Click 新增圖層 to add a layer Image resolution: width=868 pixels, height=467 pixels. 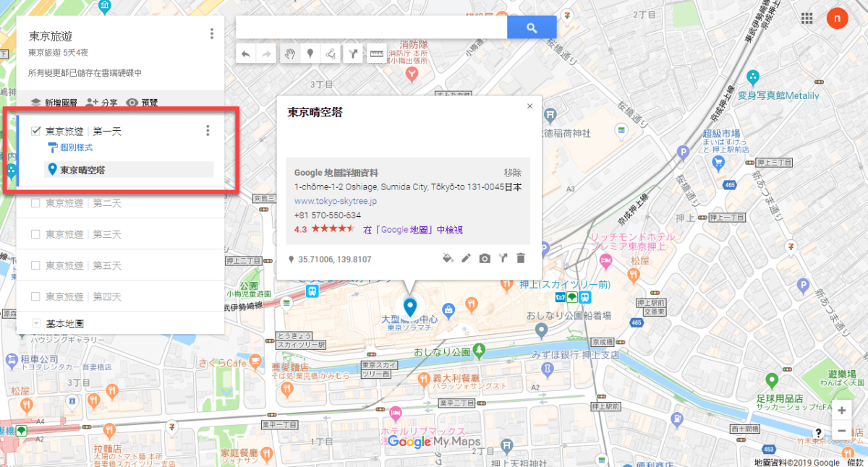coord(54,103)
